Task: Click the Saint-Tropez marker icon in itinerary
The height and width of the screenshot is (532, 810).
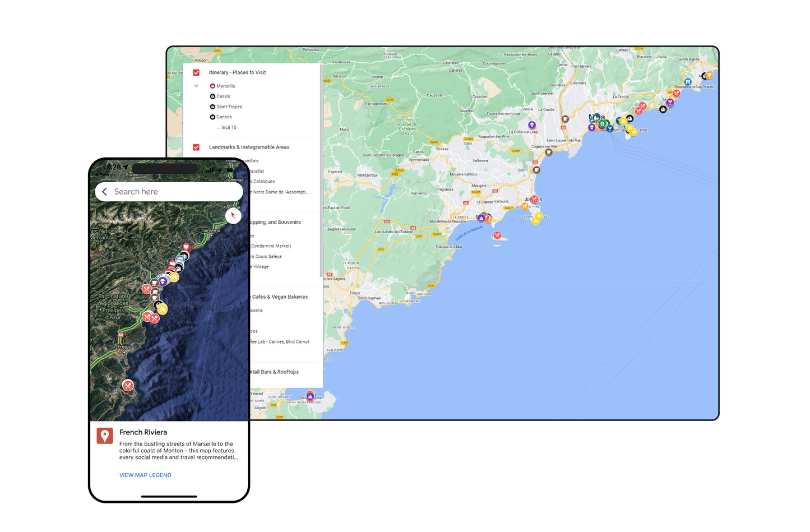Action: (x=213, y=107)
